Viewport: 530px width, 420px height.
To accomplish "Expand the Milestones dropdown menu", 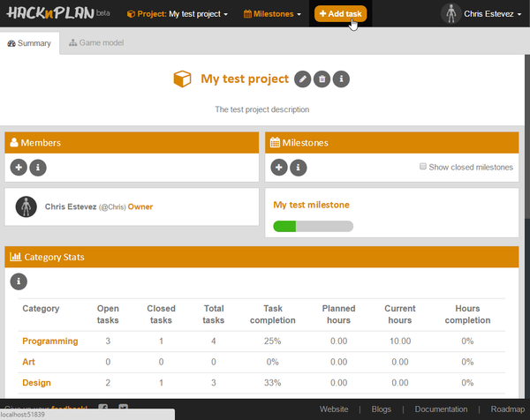I will (272, 14).
